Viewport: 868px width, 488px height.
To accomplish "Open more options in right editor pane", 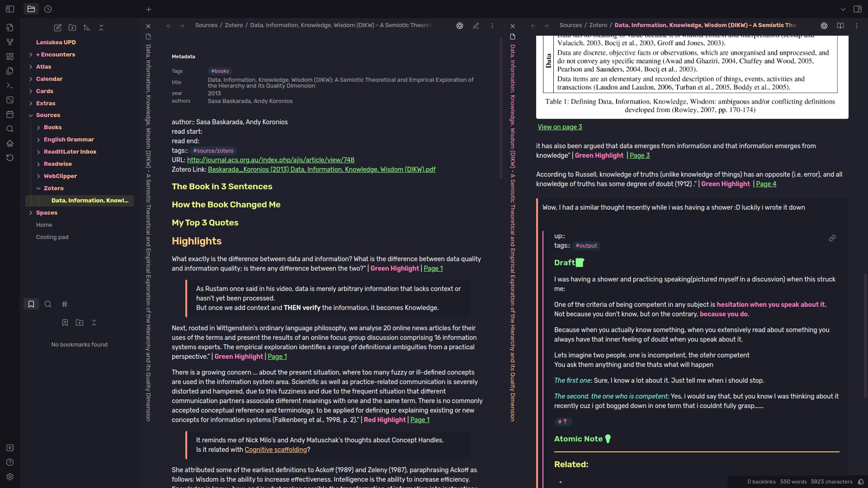I will [x=857, y=26].
